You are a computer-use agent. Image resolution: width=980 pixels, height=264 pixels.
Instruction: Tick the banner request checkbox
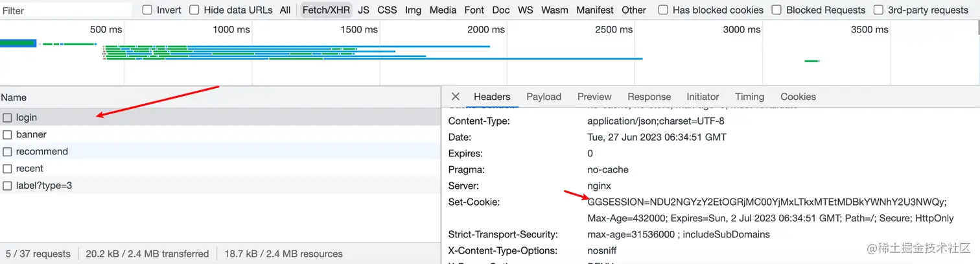[7, 134]
